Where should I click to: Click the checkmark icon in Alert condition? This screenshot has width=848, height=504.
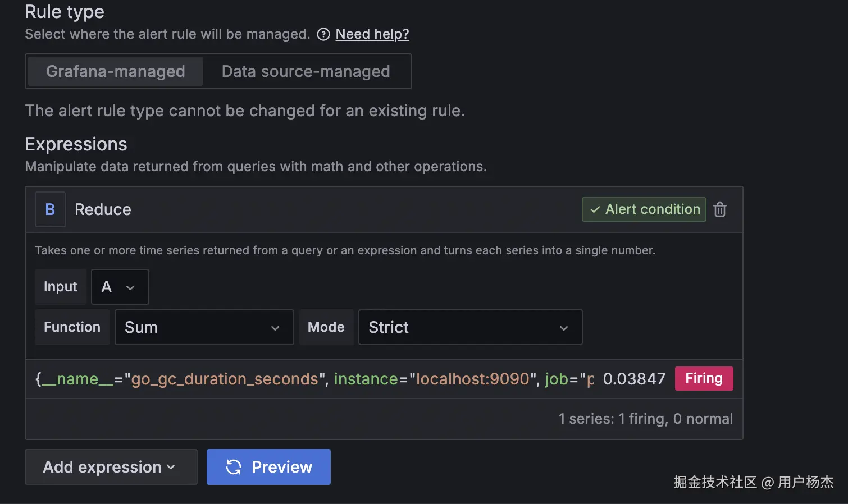pyautogui.click(x=595, y=210)
